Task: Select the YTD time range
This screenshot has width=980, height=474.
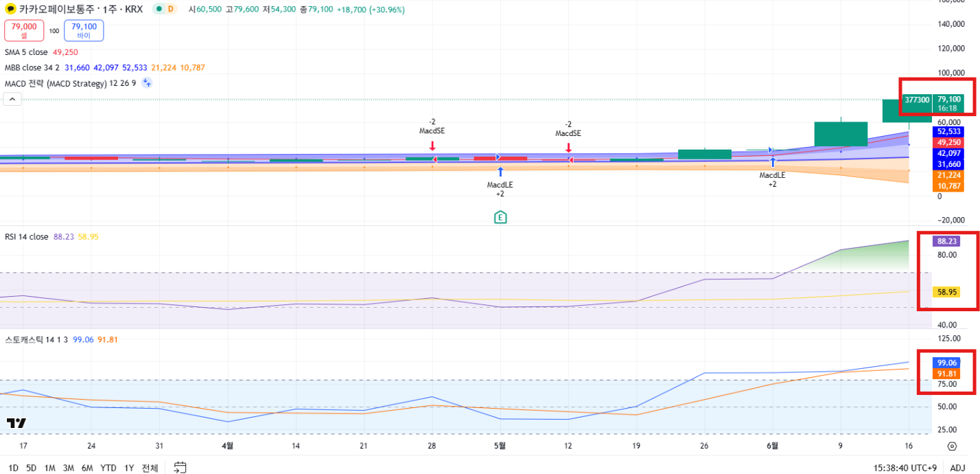Action: pos(108,468)
